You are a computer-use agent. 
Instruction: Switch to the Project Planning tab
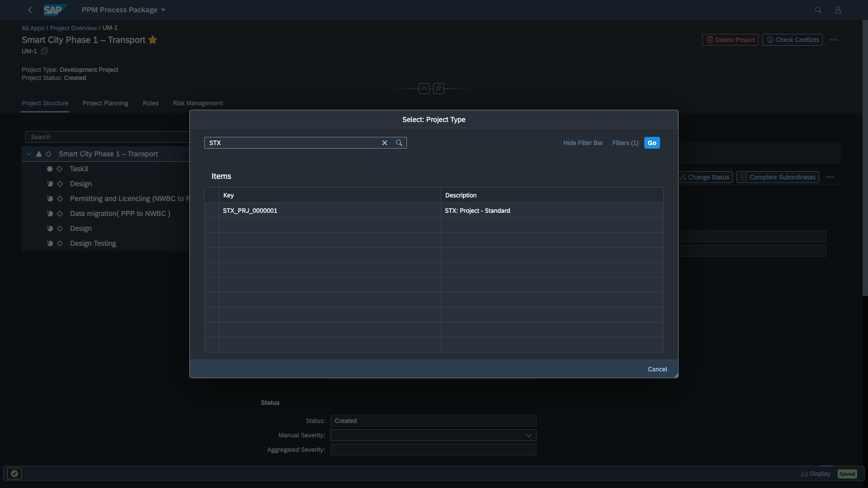coord(105,103)
